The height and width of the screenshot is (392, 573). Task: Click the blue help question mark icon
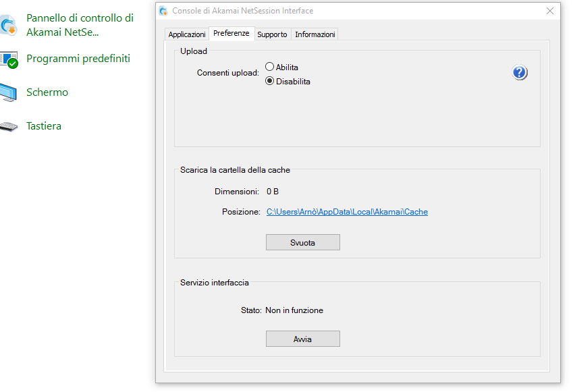pos(519,72)
